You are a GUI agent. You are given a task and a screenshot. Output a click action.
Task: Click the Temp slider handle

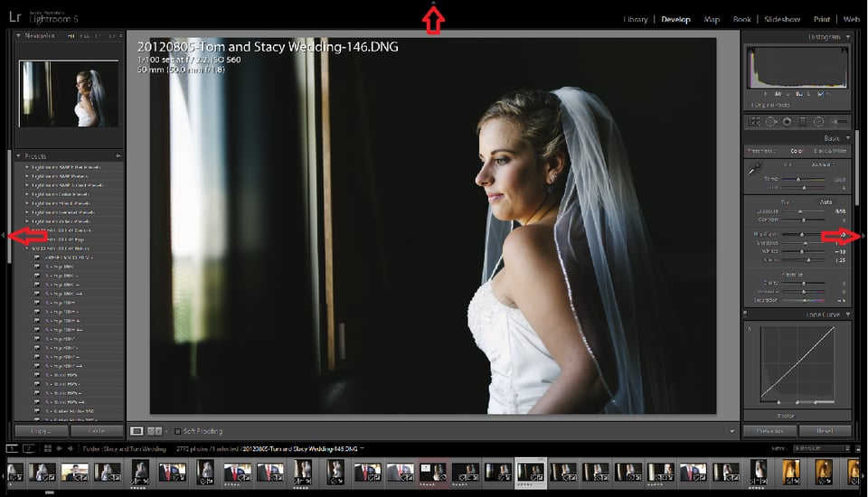[x=797, y=179]
